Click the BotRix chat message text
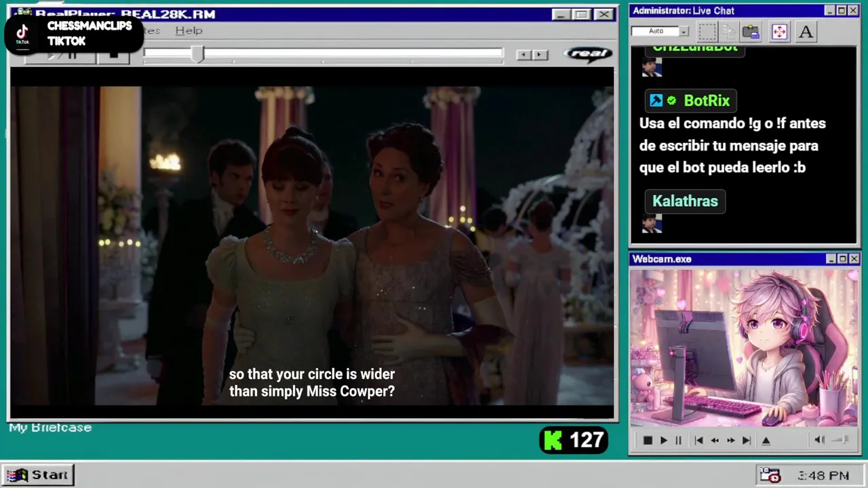Image resolution: width=868 pixels, height=488 pixels. 732,146
